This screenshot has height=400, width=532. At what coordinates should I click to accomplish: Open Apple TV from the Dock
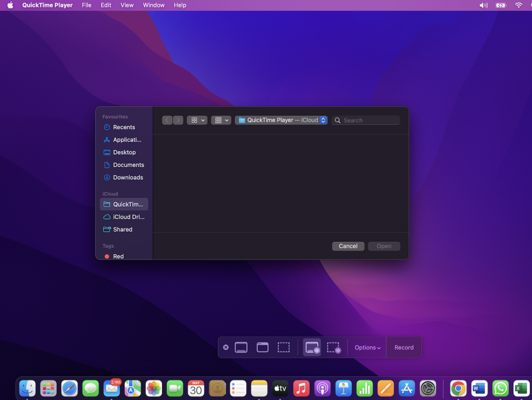point(280,388)
